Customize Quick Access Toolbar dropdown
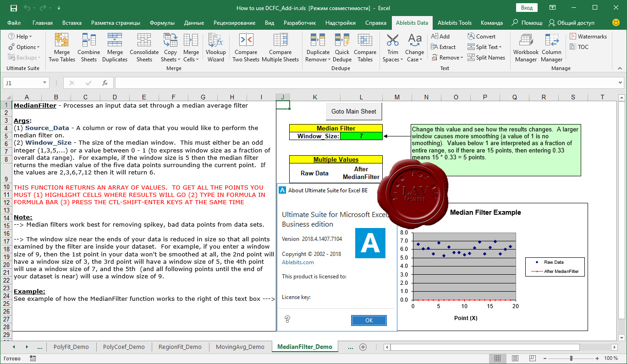This screenshot has height=364, width=627. pos(59,8)
